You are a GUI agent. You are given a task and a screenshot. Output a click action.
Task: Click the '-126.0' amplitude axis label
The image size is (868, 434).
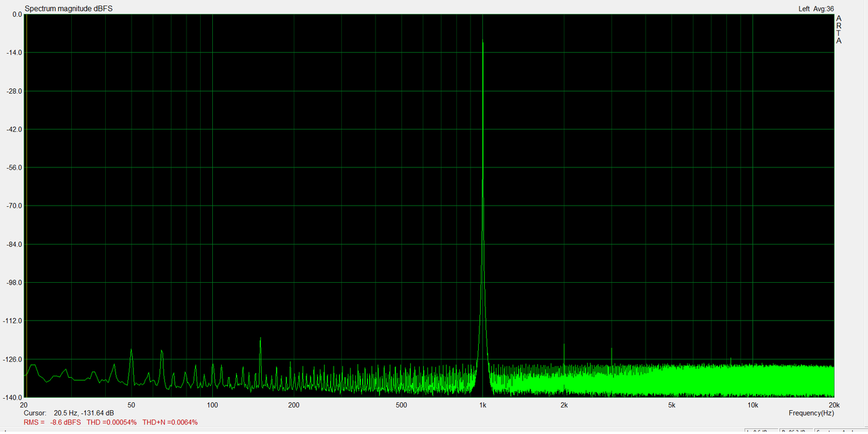pos(12,359)
